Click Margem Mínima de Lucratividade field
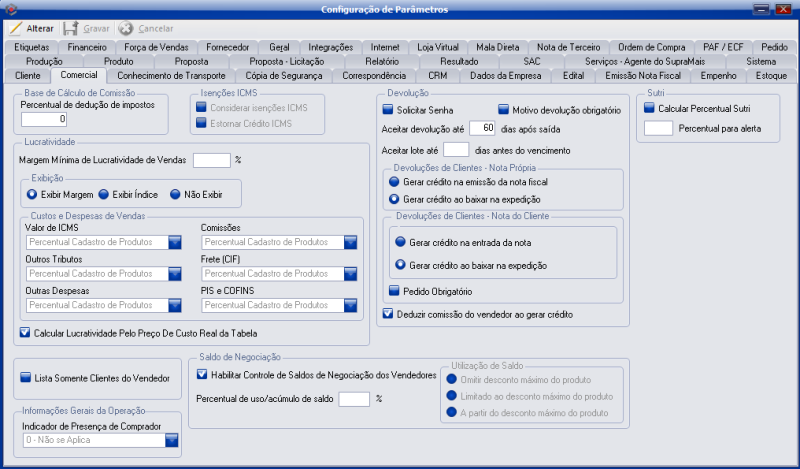800x469 pixels. tap(212, 160)
